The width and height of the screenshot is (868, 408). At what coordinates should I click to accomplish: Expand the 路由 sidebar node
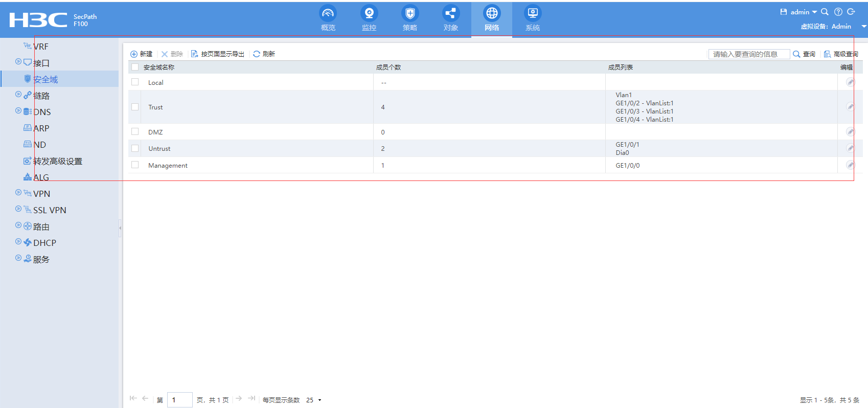click(18, 225)
